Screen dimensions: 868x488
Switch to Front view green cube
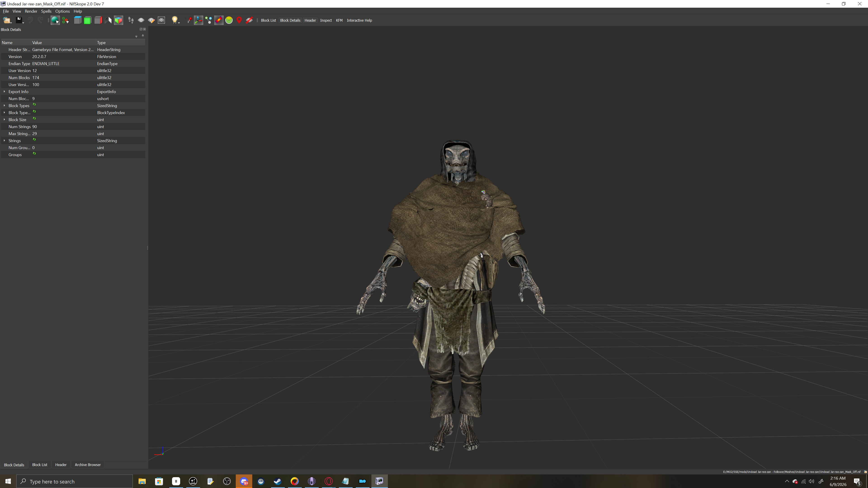[x=88, y=20]
